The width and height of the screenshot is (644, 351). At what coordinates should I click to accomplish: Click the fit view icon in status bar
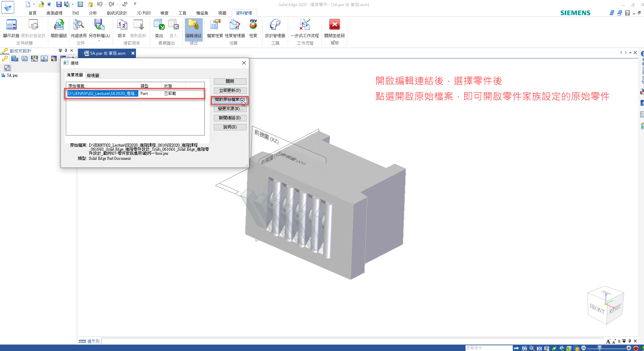[x=539, y=348]
